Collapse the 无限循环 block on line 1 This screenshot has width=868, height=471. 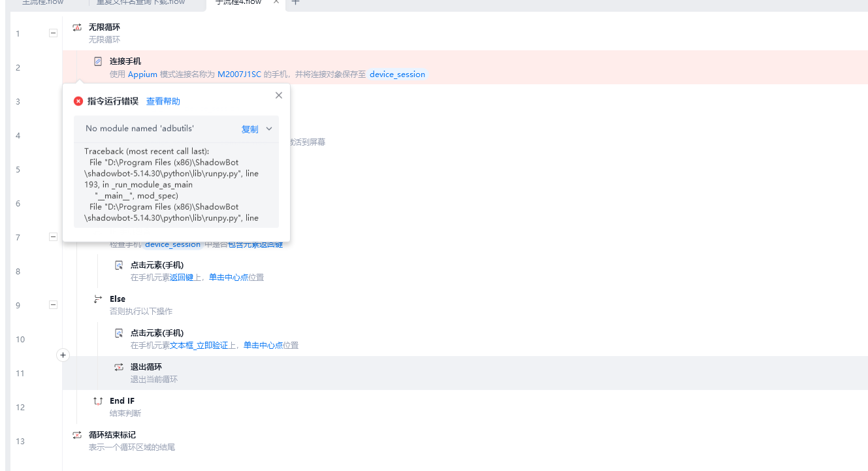pyautogui.click(x=53, y=33)
